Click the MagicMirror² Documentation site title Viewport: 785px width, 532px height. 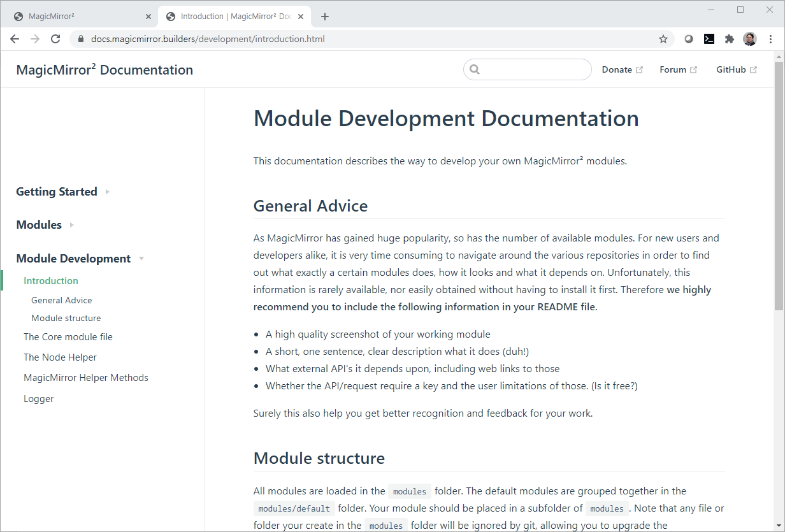tap(104, 69)
